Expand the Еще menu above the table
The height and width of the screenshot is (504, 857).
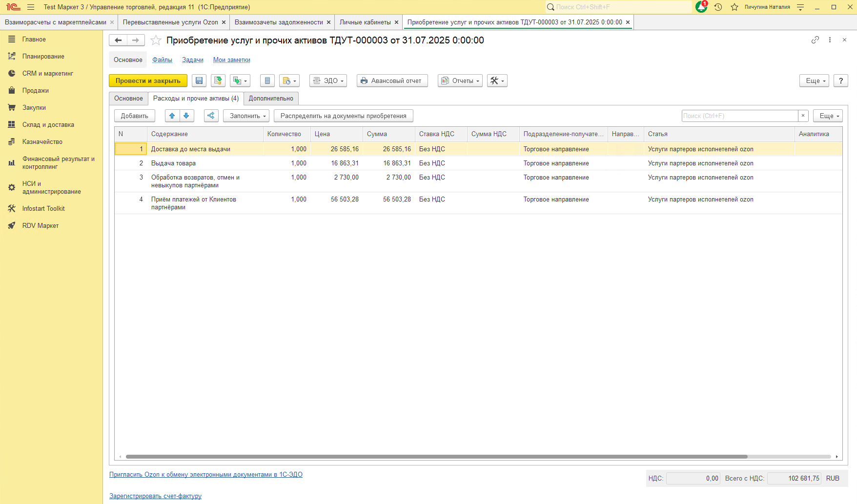827,116
